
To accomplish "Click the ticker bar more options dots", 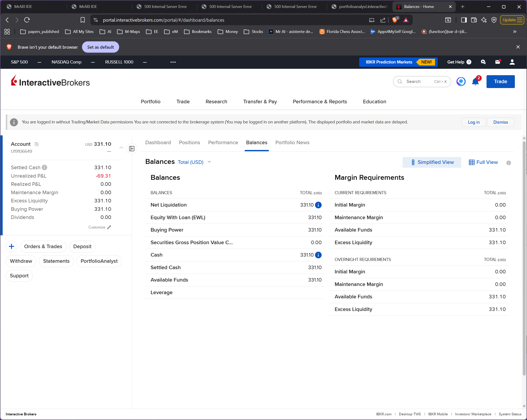I will coord(173,62).
